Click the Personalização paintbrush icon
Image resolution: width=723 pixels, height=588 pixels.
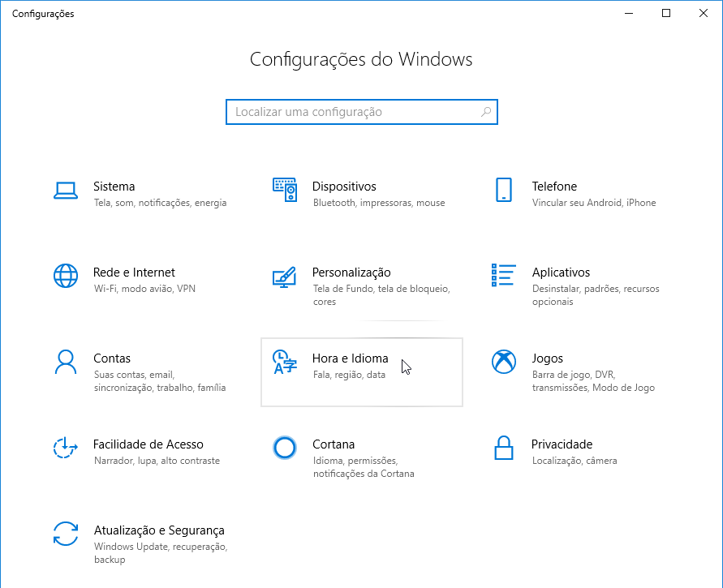coord(284,277)
